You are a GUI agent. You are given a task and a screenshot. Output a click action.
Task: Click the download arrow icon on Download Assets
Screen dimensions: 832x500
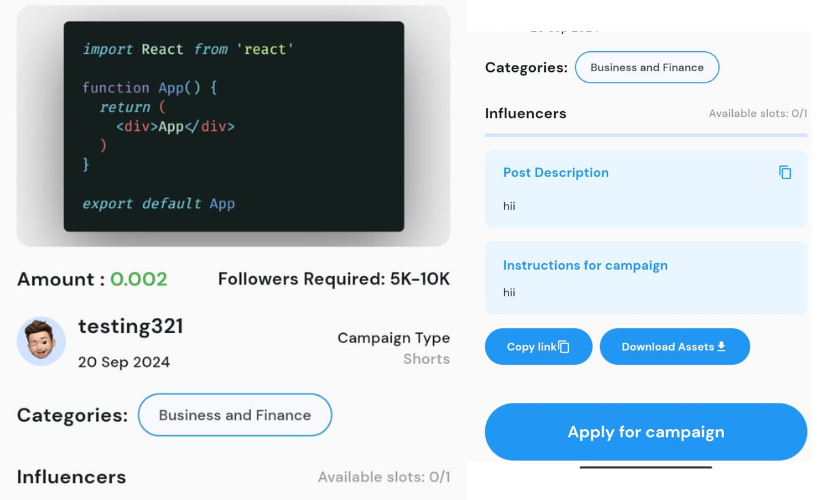[721, 347]
